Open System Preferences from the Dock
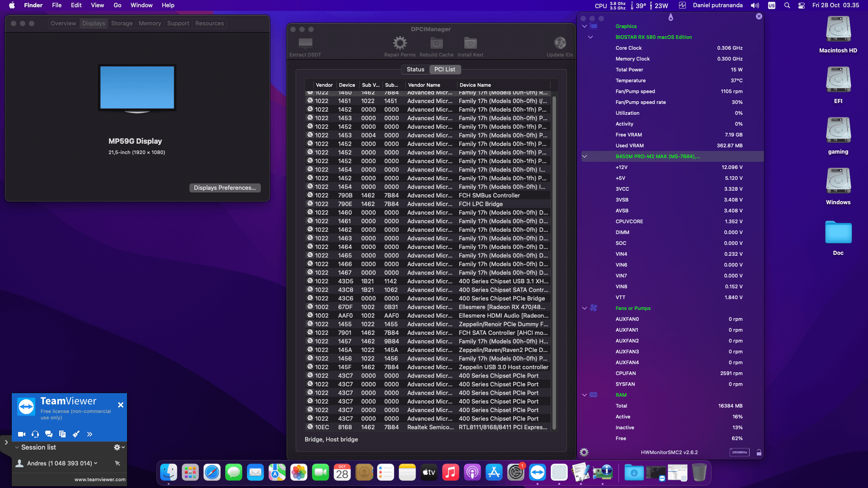The image size is (868, 488). 516,473
